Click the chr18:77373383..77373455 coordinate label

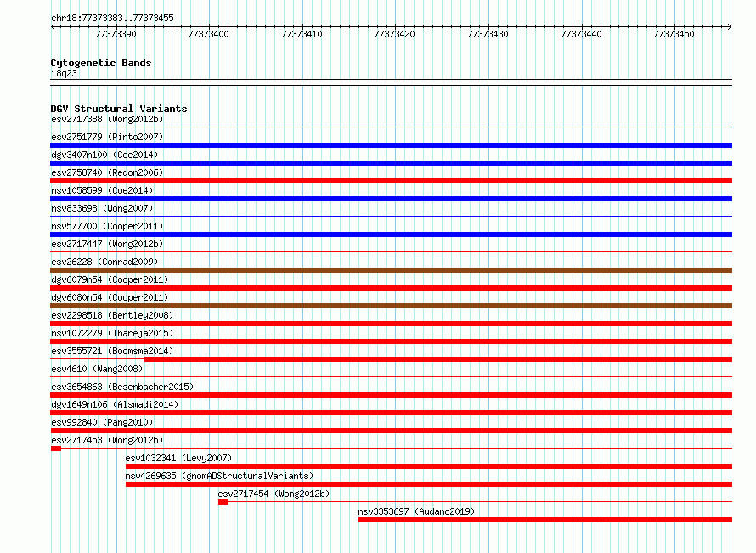112,19
